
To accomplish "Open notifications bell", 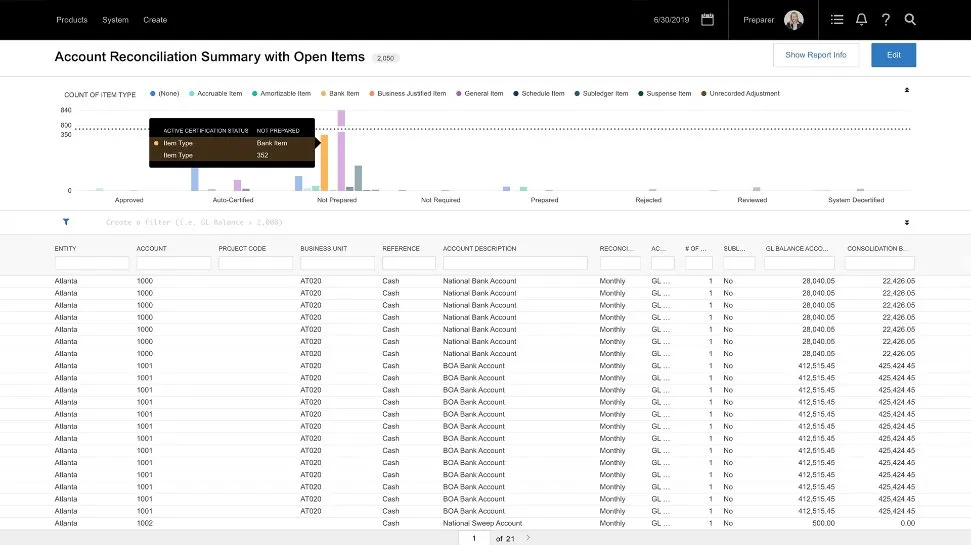I will [x=861, y=19].
